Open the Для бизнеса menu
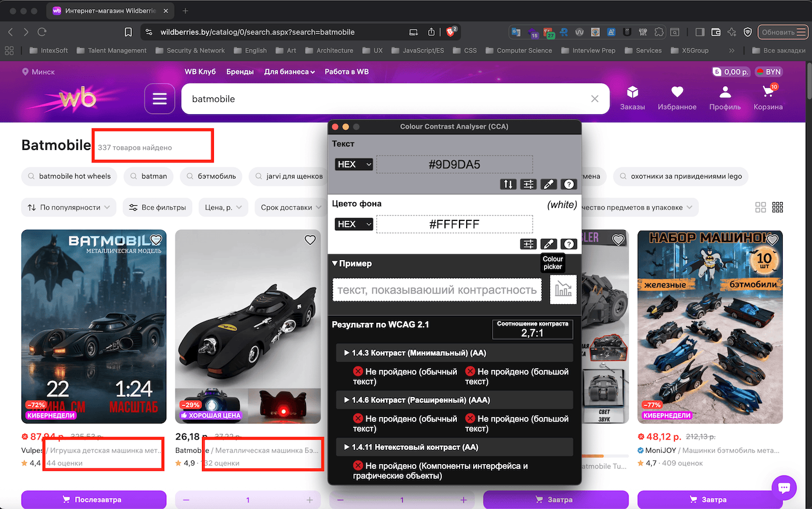The image size is (812, 509). click(289, 71)
